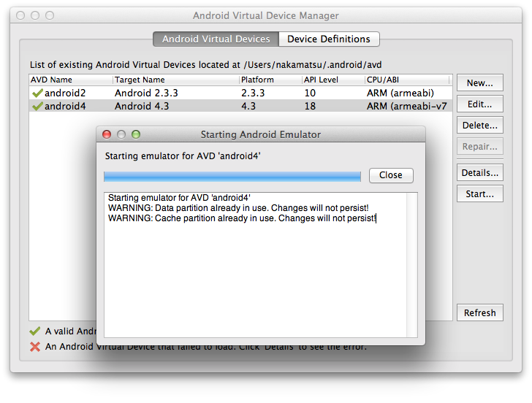532x403 pixels.
Task: Click the emulator startup progress bar
Action: (x=232, y=176)
